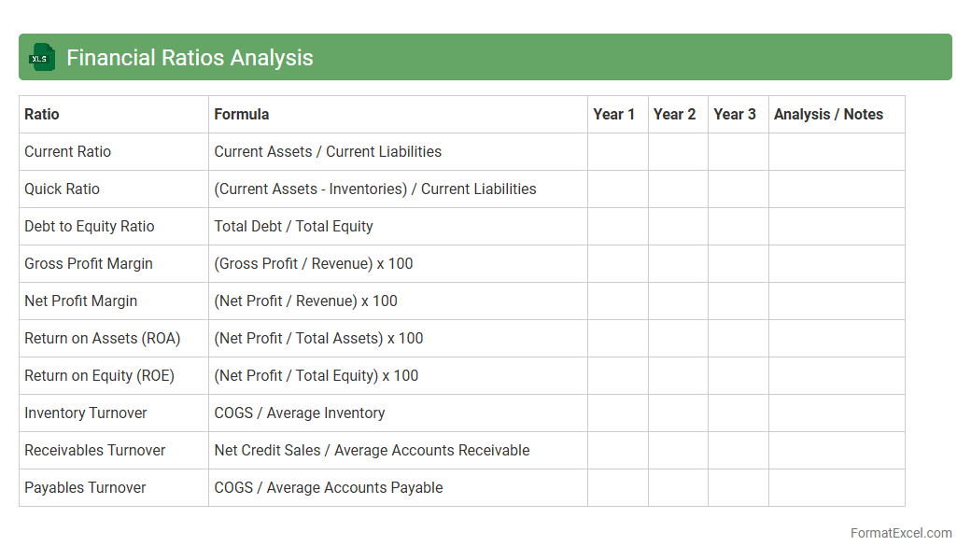Click Analysis / Notes cell for Return on Equity

pos(836,375)
